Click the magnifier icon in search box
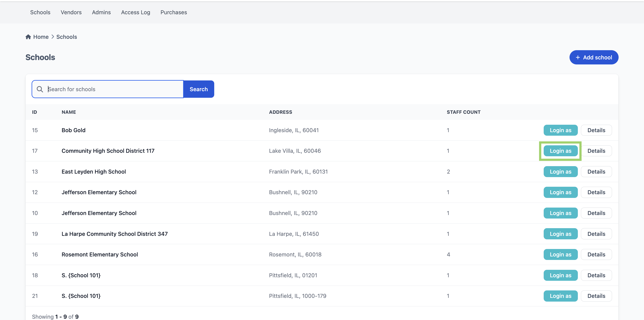The image size is (644, 320). [x=40, y=89]
